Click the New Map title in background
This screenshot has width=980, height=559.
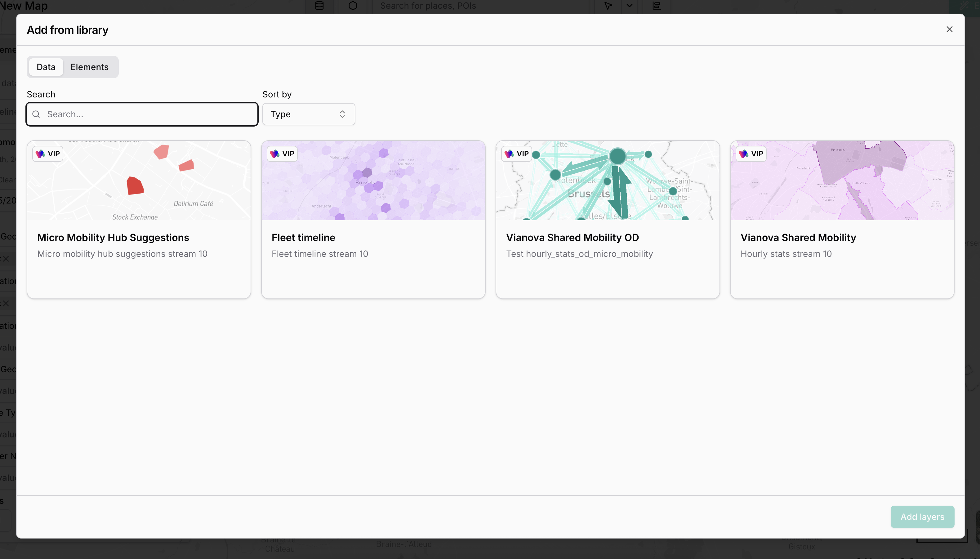click(24, 6)
